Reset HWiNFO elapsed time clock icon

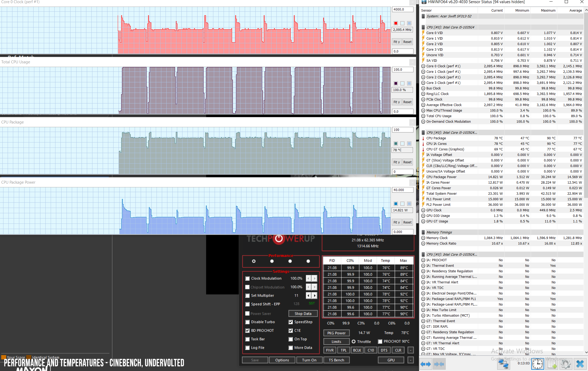coord(537,364)
